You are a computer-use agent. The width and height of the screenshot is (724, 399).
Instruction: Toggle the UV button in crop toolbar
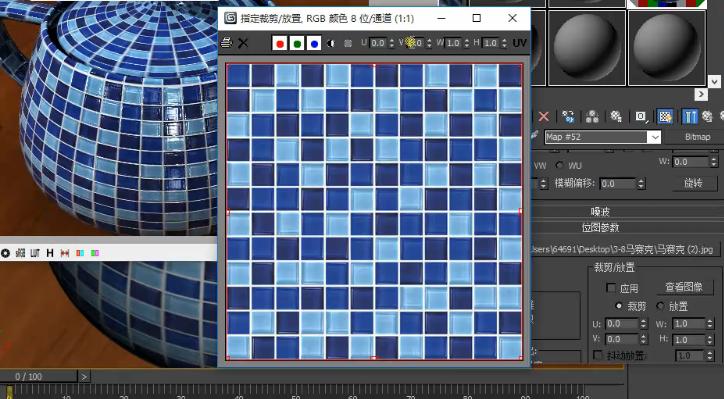tap(519, 43)
